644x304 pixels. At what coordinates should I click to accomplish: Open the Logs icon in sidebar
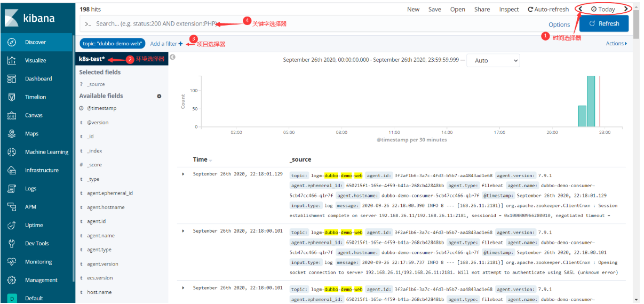(12, 188)
